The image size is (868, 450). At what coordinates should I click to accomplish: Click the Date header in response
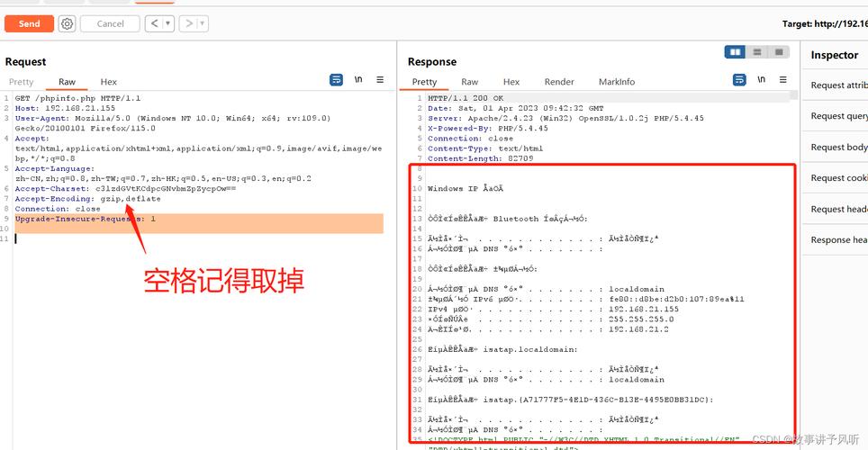tap(515, 109)
